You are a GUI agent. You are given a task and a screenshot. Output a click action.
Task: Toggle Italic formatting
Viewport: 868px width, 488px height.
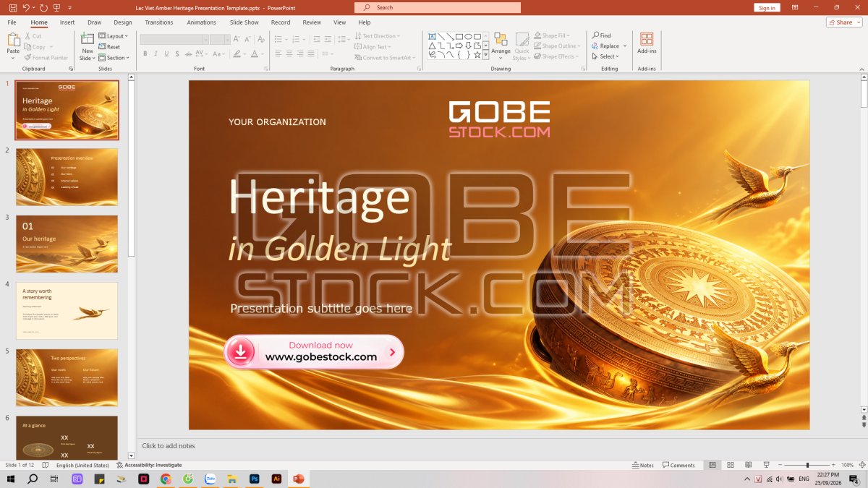coord(156,53)
